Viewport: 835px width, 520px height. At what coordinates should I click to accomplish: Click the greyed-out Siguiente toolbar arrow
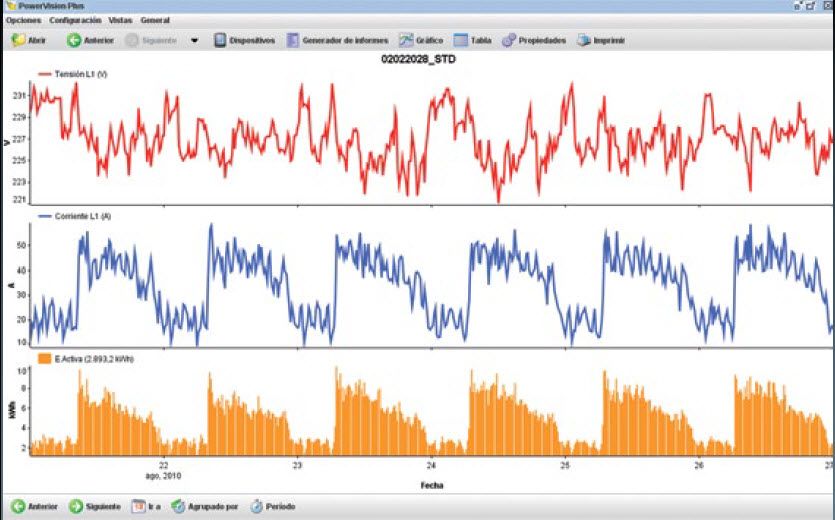(132, 40)
